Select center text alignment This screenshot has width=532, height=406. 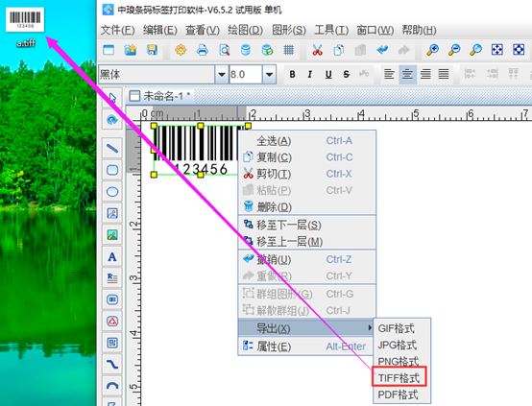click(x=407, y=74)
